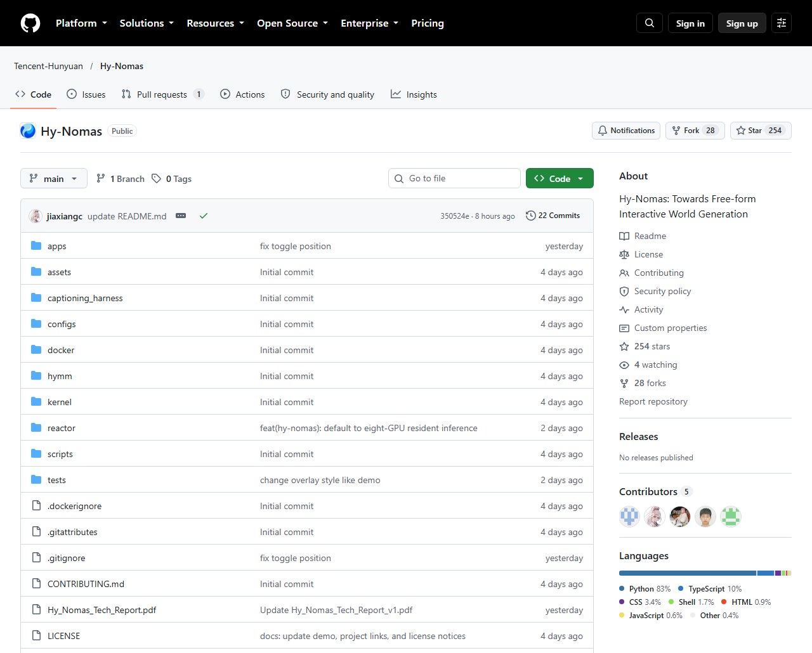
Task: Open the Platform dropdown menu
Action: [x=81, y=23]
